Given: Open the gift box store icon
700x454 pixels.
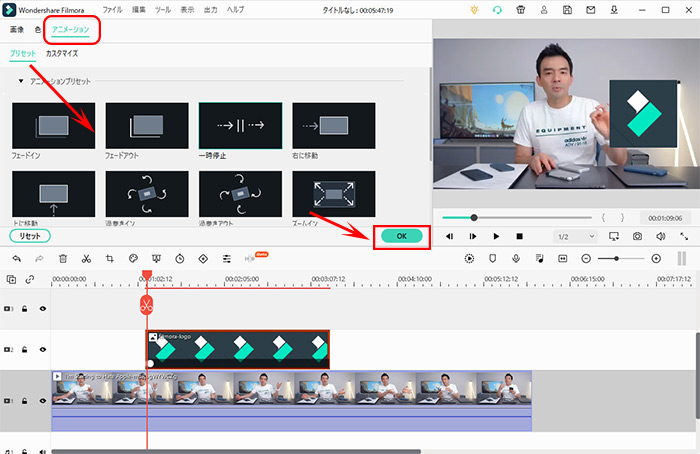Looking at the screenshot, I should coord(521,9).
